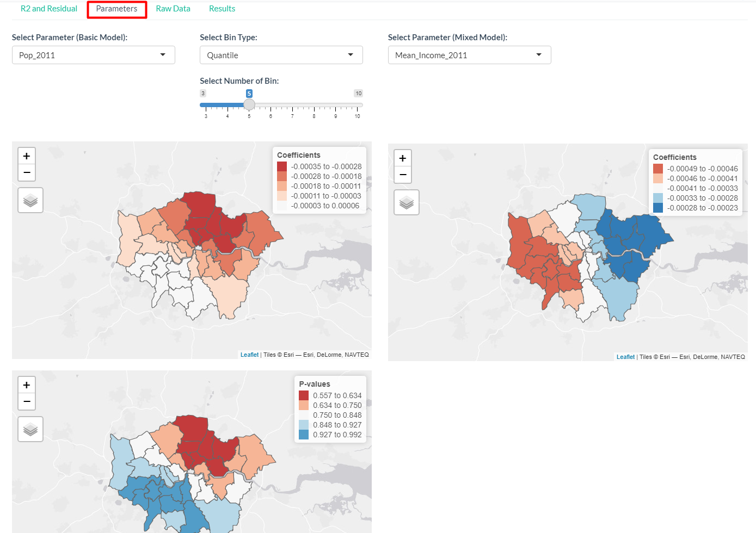Expand the Quantile bin type dropdown
Viewport: 756px width, 533px height.
point(281,55)
